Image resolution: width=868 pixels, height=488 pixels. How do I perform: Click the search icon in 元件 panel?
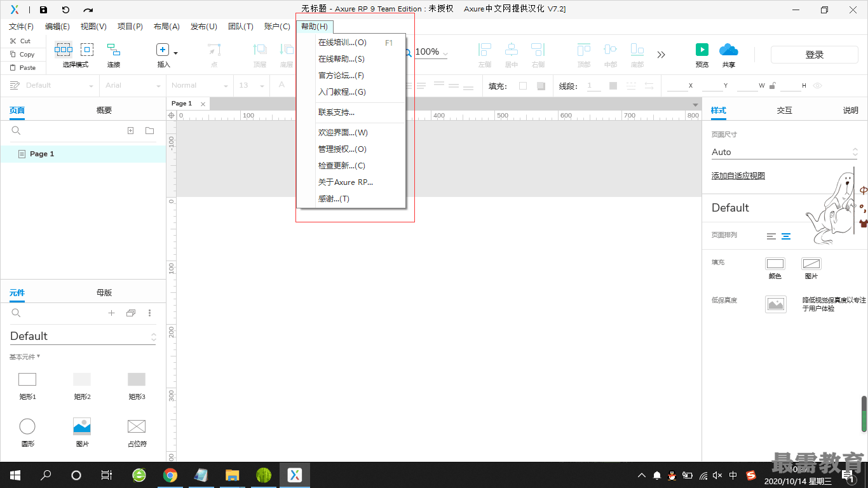pos(17,313)
